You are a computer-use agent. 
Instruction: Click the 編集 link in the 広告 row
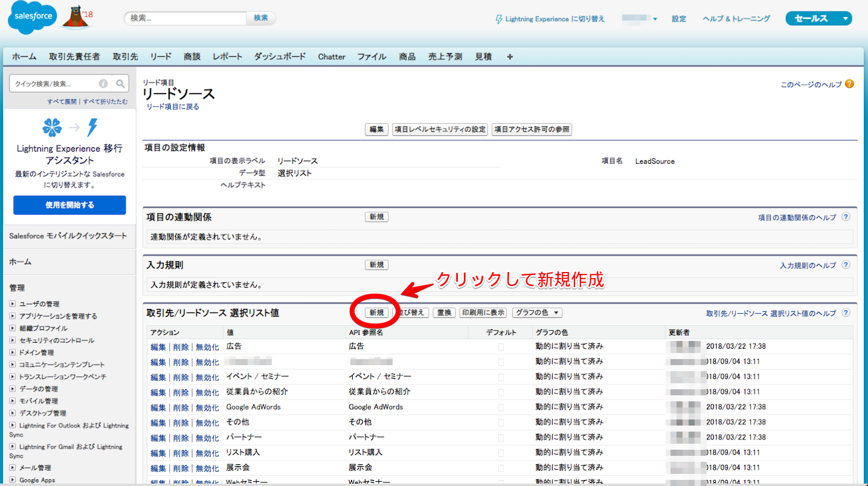tap(158, 347)
